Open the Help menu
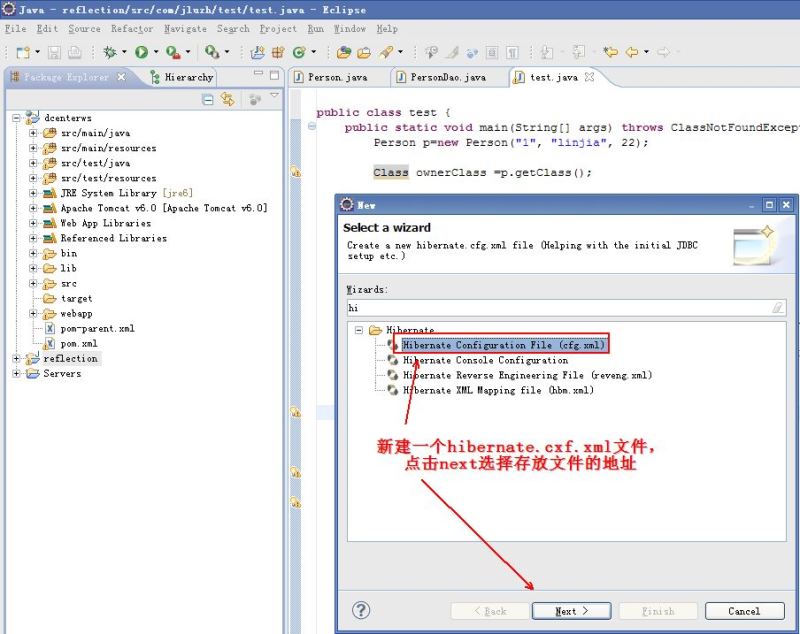Image resolution: width=800 pixels, height=634 pixels. coord(387,29)
